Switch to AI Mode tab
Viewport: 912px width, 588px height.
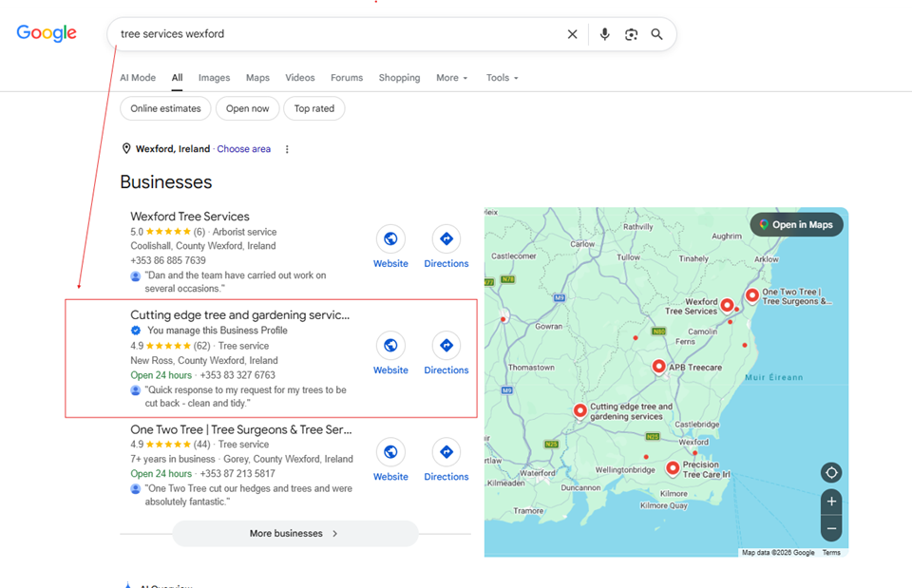coord(138,78)
